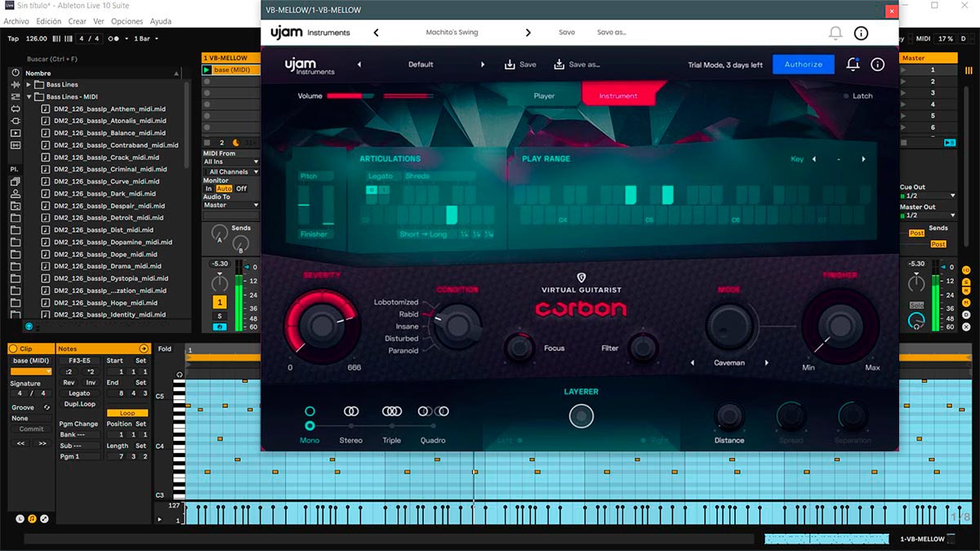Viewport: 980px width, 551px height.
Task: Open the 1 Bar quantization dropdown
Action: 146,38
